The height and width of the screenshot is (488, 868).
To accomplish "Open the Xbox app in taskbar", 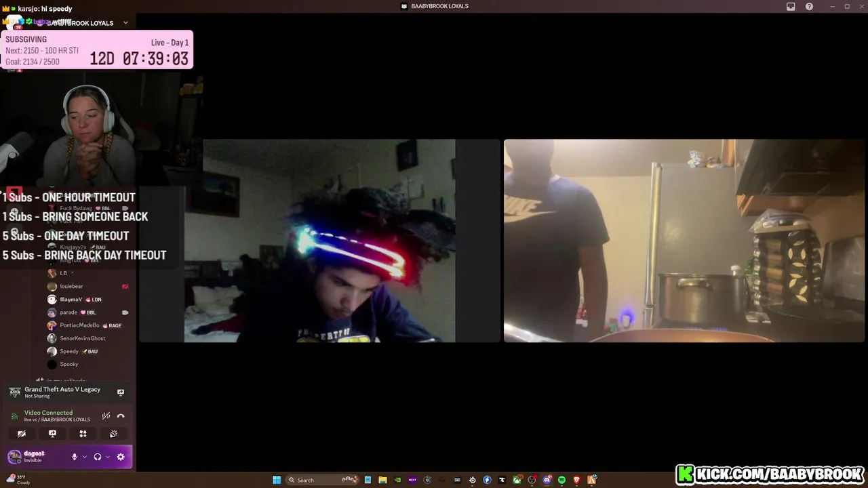I will point(517,480).
